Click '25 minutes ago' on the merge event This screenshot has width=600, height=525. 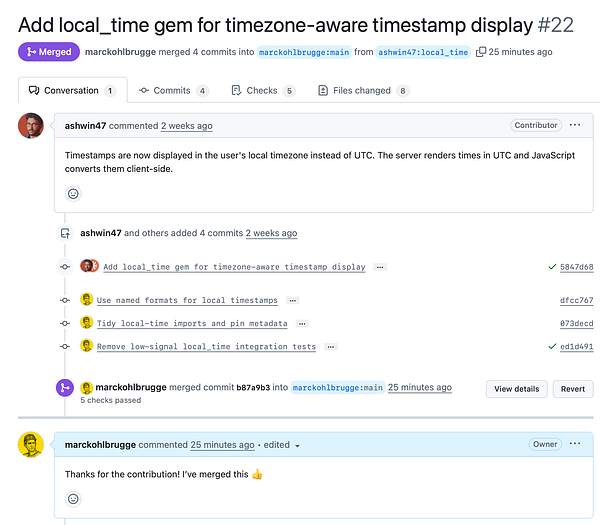coord(420,388)
